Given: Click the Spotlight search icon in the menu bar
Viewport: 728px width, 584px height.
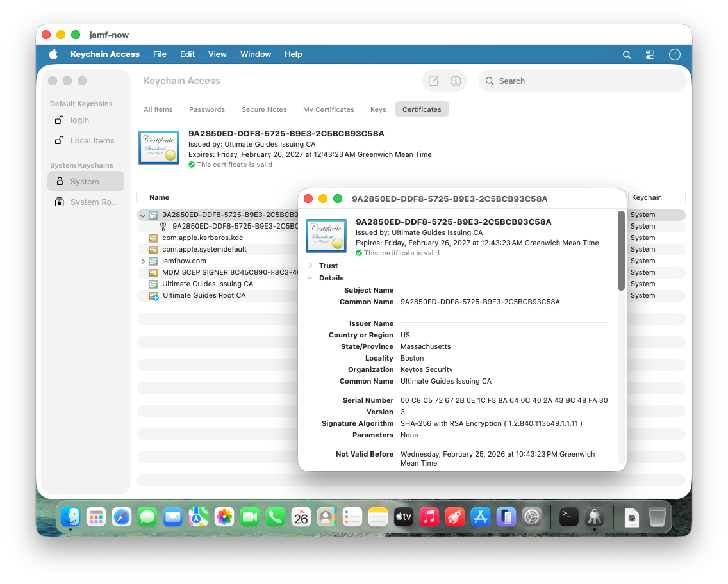Looking at the screenshot, I should [626, 54].
